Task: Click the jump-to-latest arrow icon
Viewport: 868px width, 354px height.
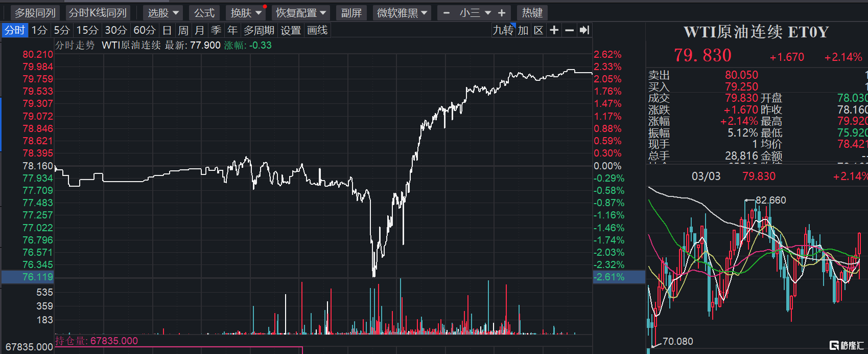Action: point(584,30)
